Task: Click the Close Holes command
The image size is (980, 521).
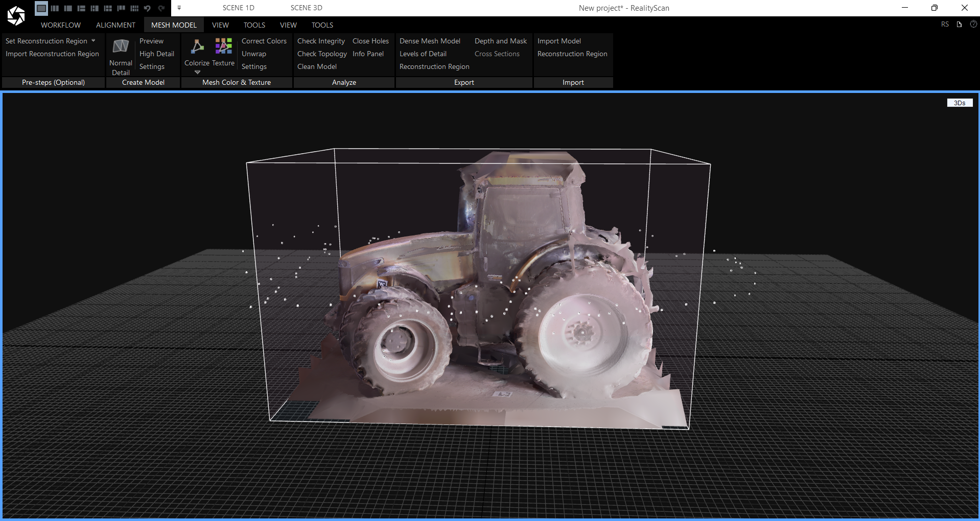Action: (370, 41)
